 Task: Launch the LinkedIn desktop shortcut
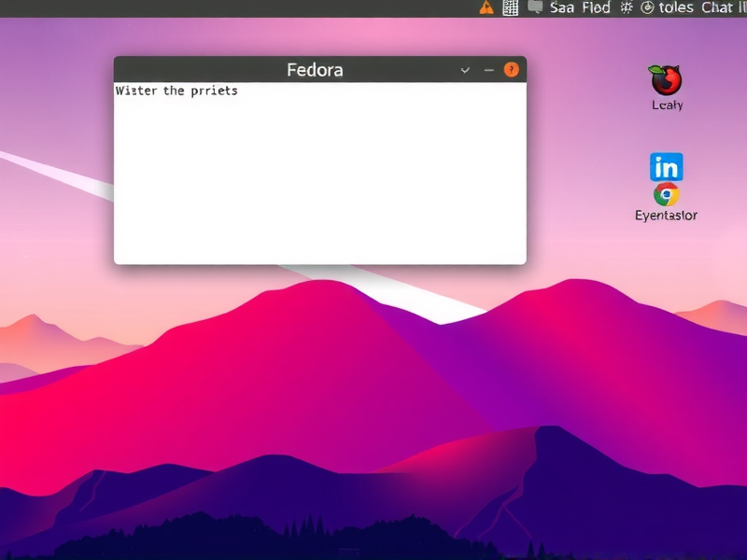pos(666,167)
